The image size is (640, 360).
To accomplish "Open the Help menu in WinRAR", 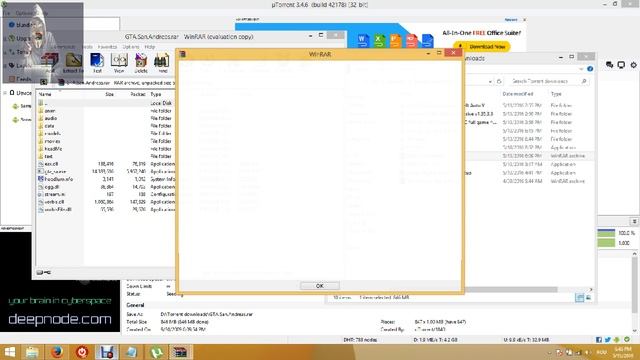I will 150,47.
